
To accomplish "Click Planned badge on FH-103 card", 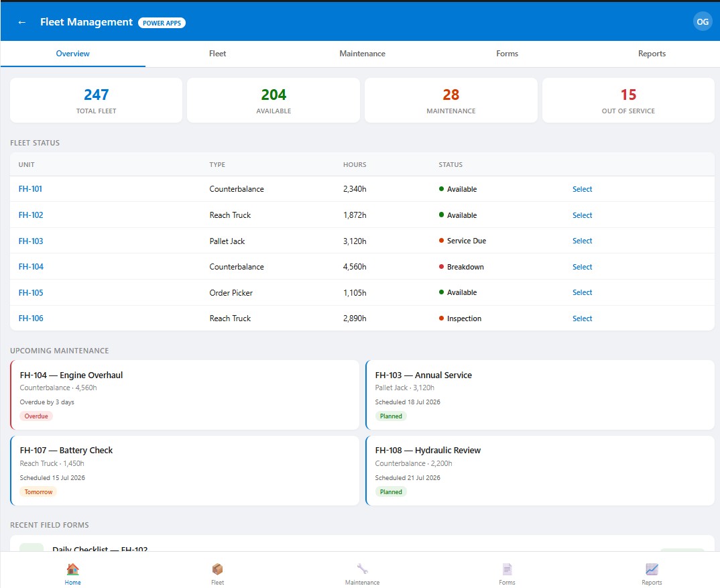I will [x=391, y=416].
